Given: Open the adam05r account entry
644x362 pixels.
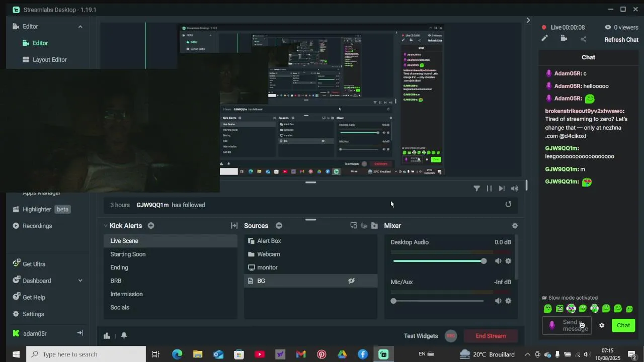Looking at the screenshot, I should [x=35, y=333].
